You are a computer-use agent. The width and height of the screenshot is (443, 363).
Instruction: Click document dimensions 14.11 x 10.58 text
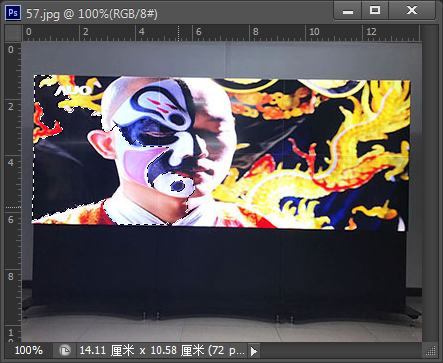pos(162,351)
